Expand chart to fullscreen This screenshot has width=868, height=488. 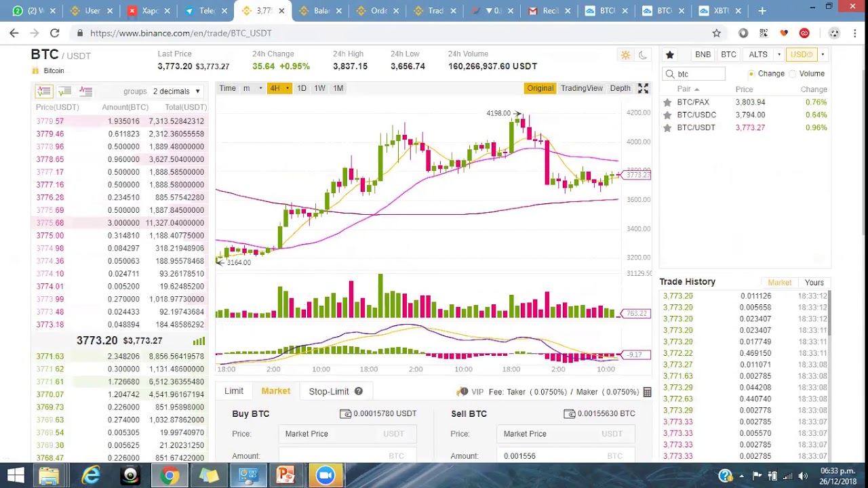point(643,88)
